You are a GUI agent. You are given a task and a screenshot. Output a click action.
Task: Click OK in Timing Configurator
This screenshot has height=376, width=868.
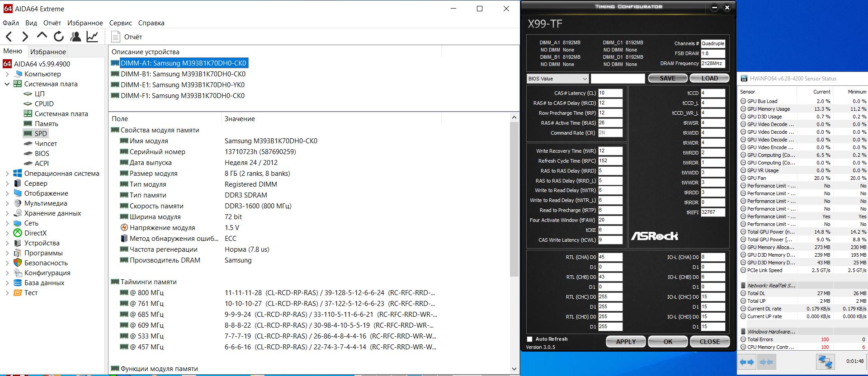pos(668,342)
